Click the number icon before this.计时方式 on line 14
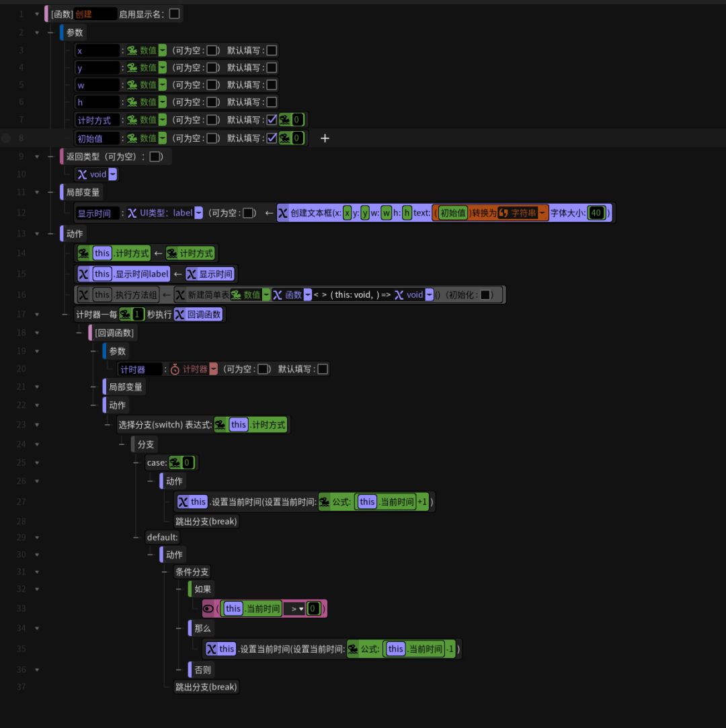Screen dimensions: 726x728 [x=83, y=253]
